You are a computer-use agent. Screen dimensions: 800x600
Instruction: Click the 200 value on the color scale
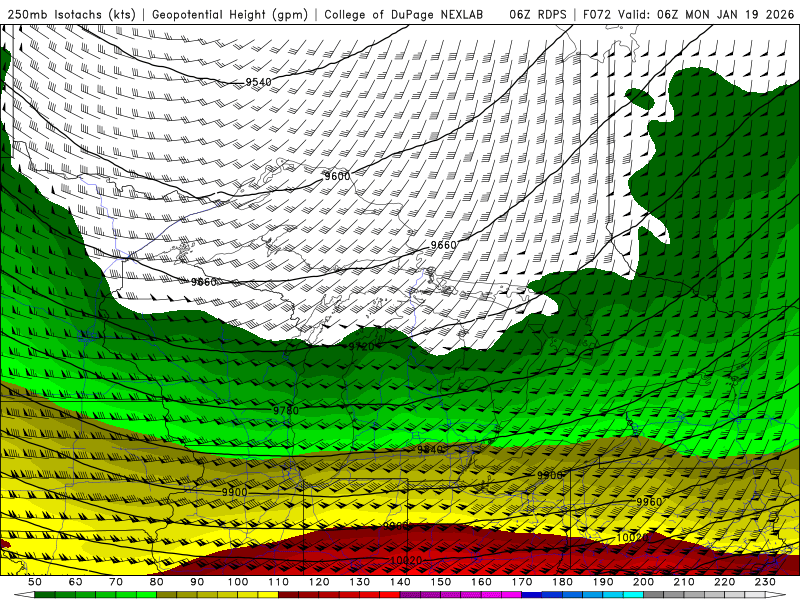tap(643, 582)
